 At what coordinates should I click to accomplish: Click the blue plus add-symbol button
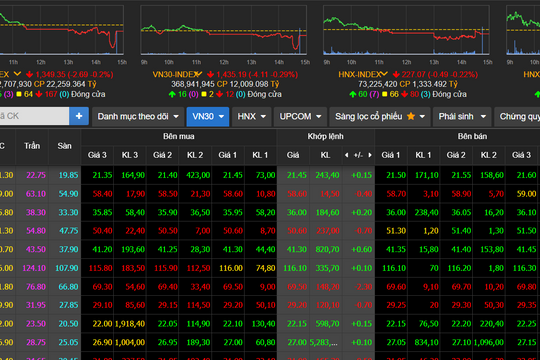(79, 116)
